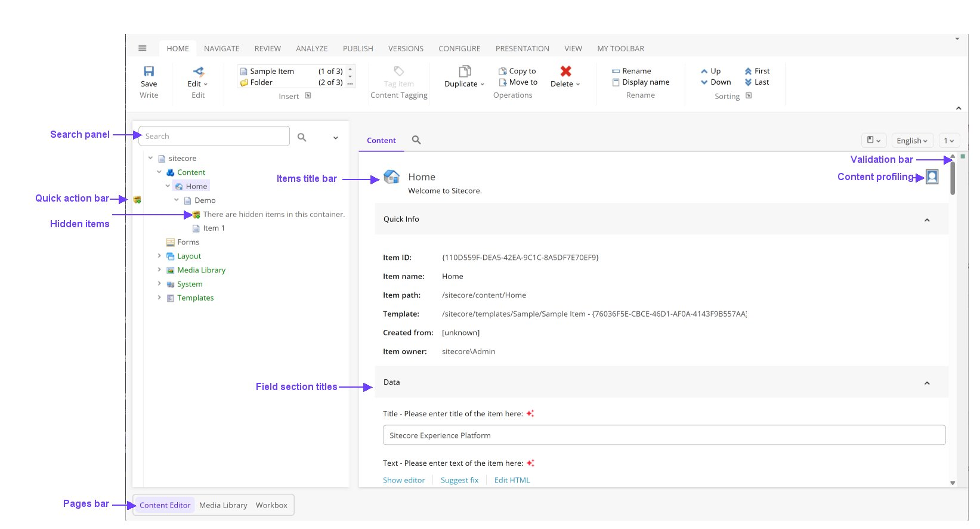Click the editor vertical scrollbar thumb

coord(953,178)
